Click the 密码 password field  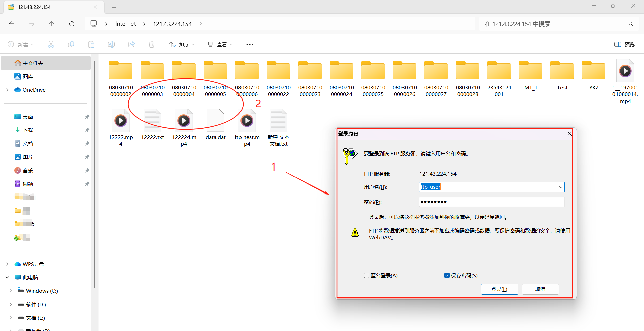click(491, 202)
